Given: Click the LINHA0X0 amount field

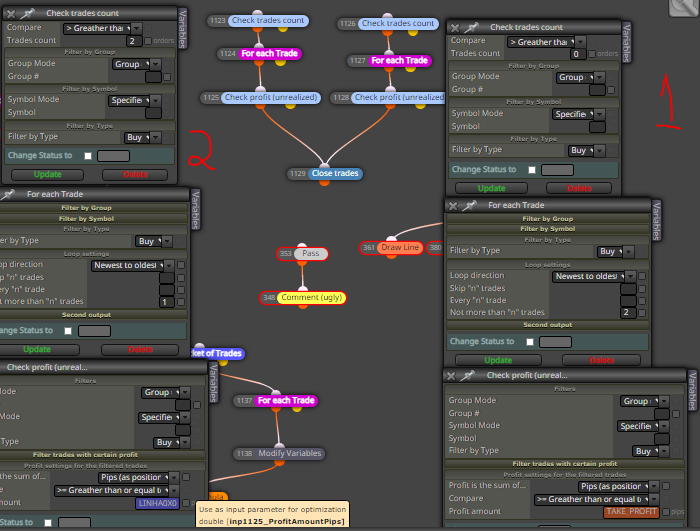Looking at the screenshot, I should (157, 503).
